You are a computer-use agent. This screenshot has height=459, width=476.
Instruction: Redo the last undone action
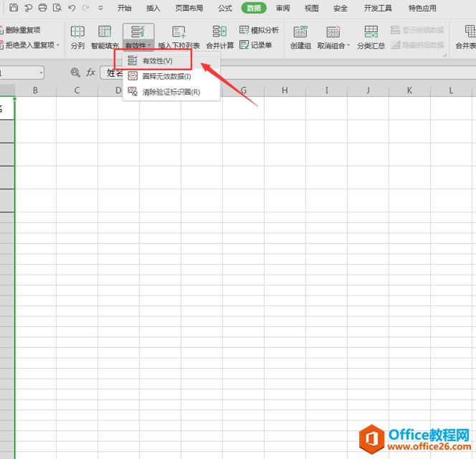[x=85, y=8]
